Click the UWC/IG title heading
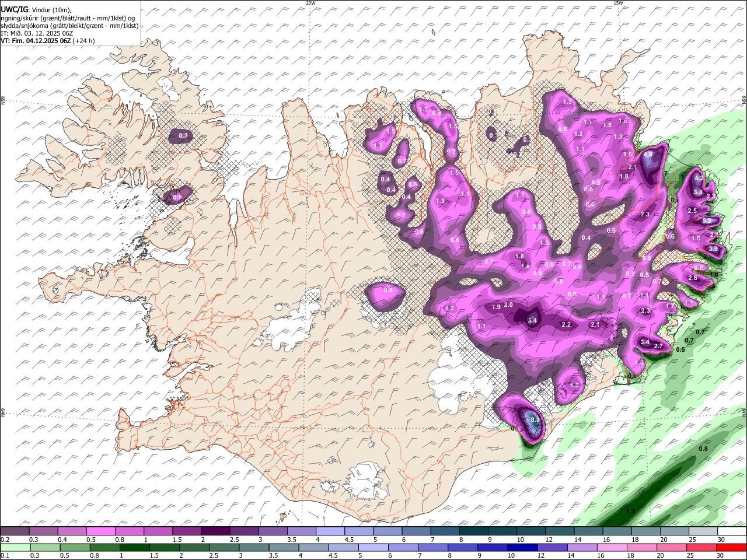This screenshot has height=560, width=747. point(14,9)
